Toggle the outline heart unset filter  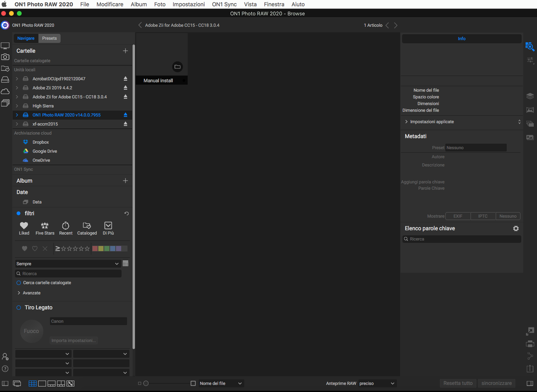(x=35, y=248)
